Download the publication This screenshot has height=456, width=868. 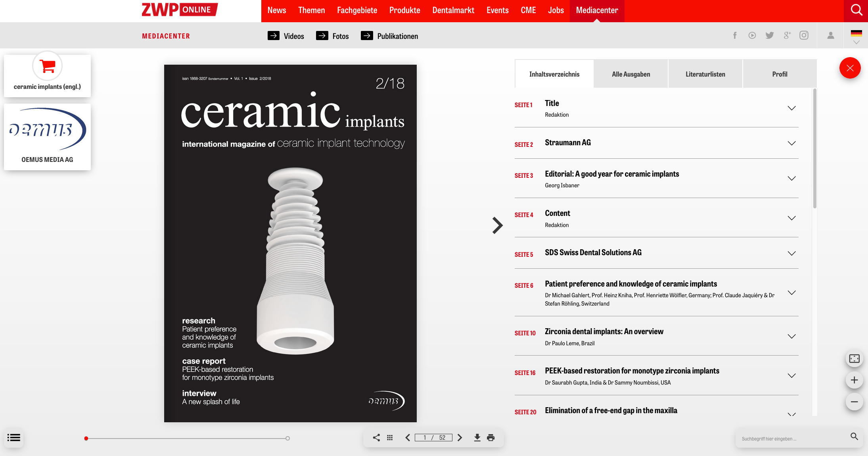[477, 437]
